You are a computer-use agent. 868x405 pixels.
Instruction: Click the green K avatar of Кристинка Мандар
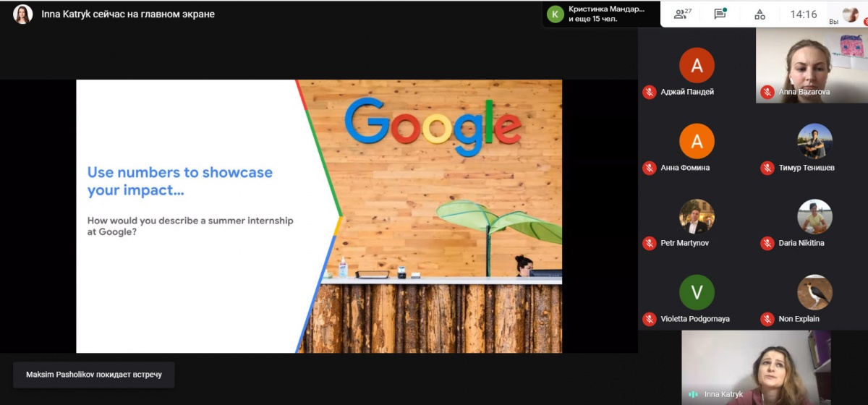coord(556,14)
